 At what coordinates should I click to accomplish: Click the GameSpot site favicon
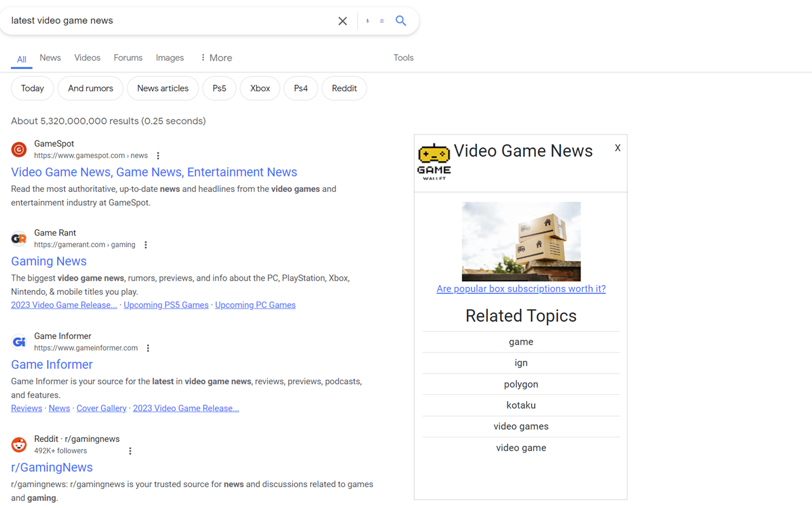(19, 150)
